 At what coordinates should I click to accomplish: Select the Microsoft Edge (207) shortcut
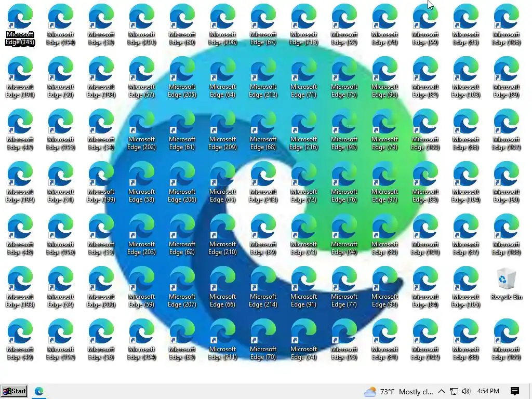click(182, 287)
